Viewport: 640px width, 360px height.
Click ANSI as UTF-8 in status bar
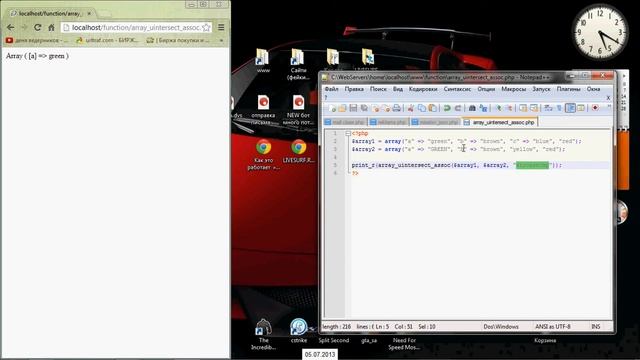(x=553, y=327)
